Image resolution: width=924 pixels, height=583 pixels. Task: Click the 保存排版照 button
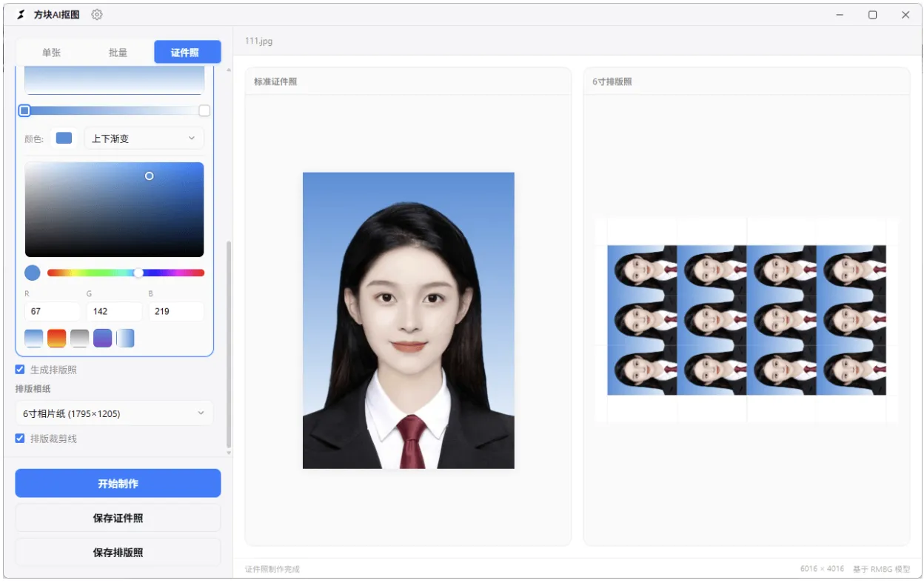click(118, 553)
